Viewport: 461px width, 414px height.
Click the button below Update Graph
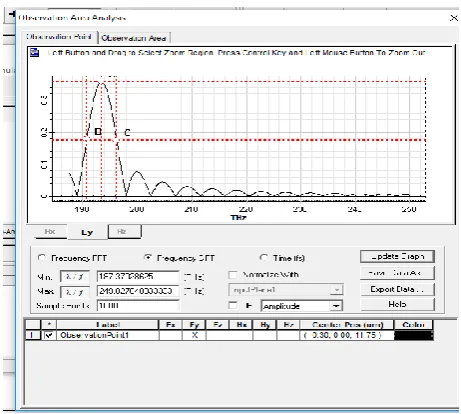click(397, 273)
